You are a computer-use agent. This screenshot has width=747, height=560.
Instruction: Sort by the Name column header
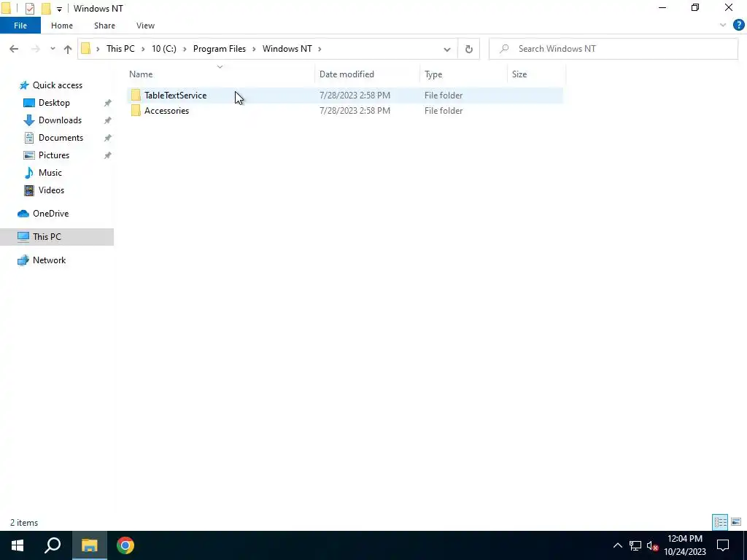221,74
